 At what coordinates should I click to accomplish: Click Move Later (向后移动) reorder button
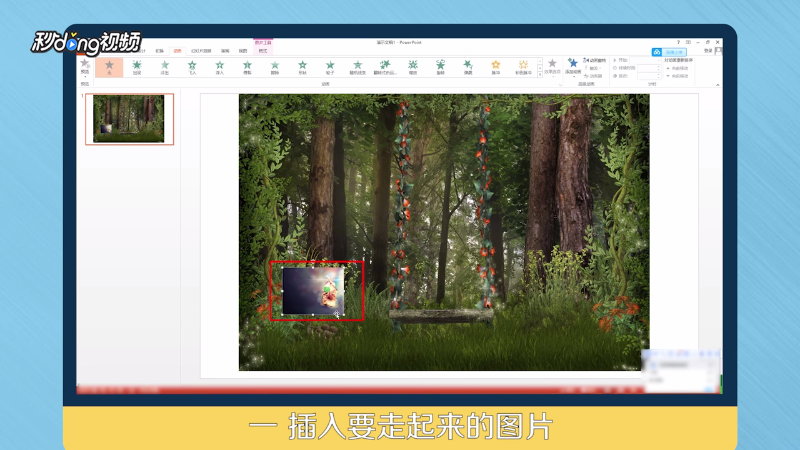pos(678,76)
